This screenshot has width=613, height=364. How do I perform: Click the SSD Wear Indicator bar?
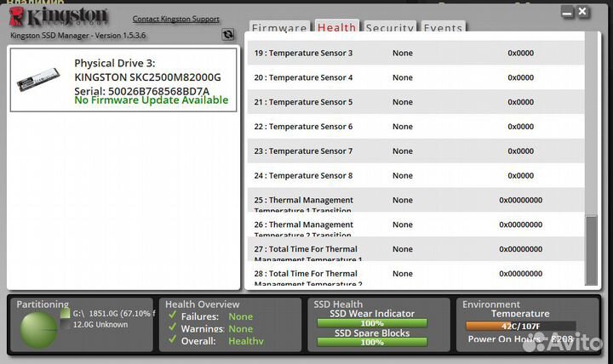(x=370, y=323)
